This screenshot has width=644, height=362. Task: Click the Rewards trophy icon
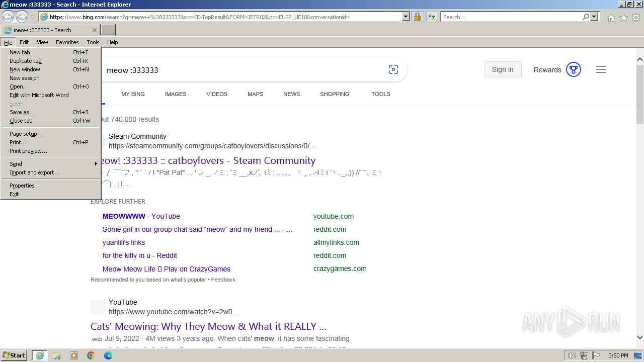pos(574,69)
